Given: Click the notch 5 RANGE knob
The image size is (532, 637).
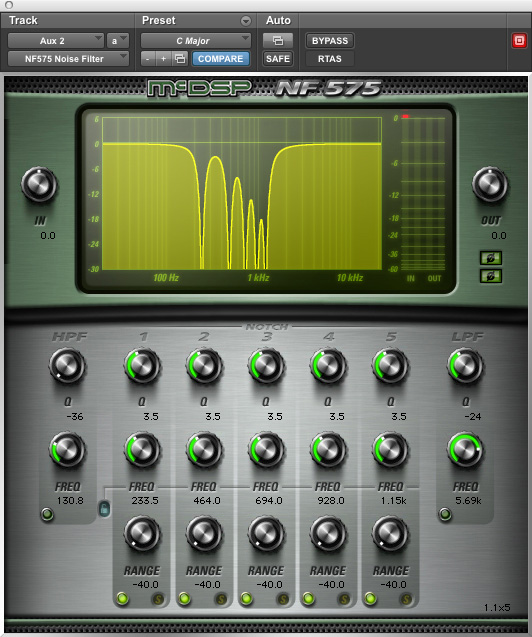Looking at the screenshot, I should (x=390, y=534).
